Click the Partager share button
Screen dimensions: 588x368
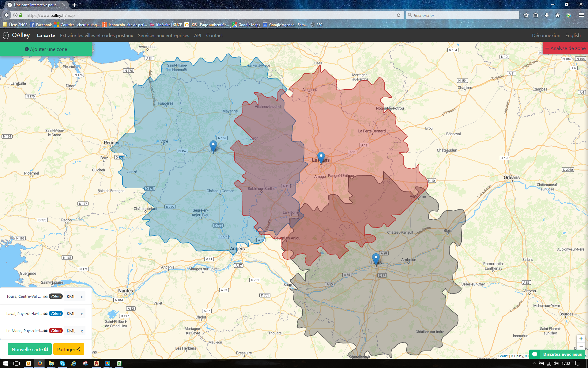(69, 349)
